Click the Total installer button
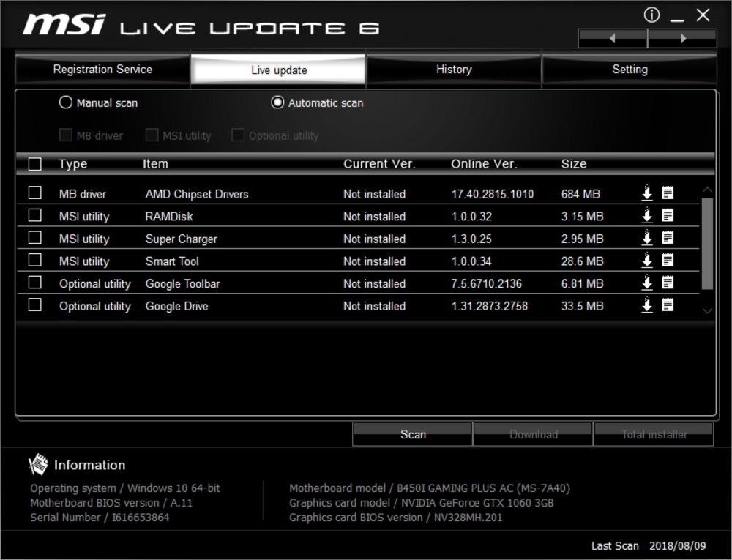The image size is (732, 560). (x=654, y=435)
